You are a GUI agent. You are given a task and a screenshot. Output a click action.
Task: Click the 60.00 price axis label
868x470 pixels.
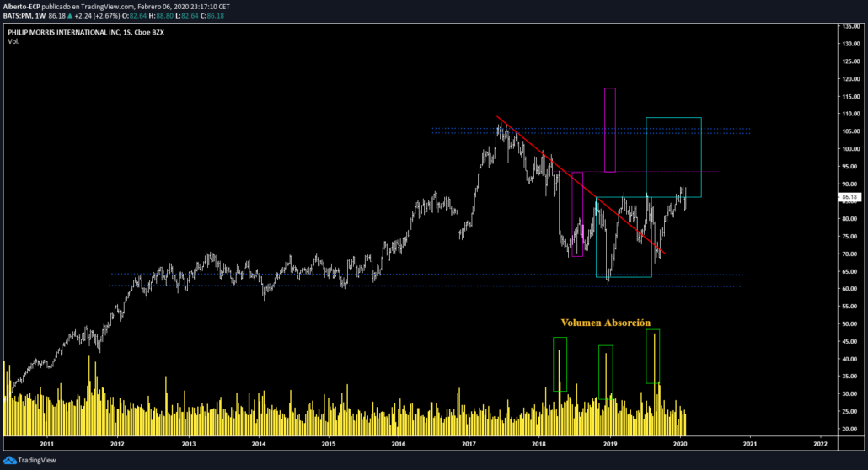851,289
